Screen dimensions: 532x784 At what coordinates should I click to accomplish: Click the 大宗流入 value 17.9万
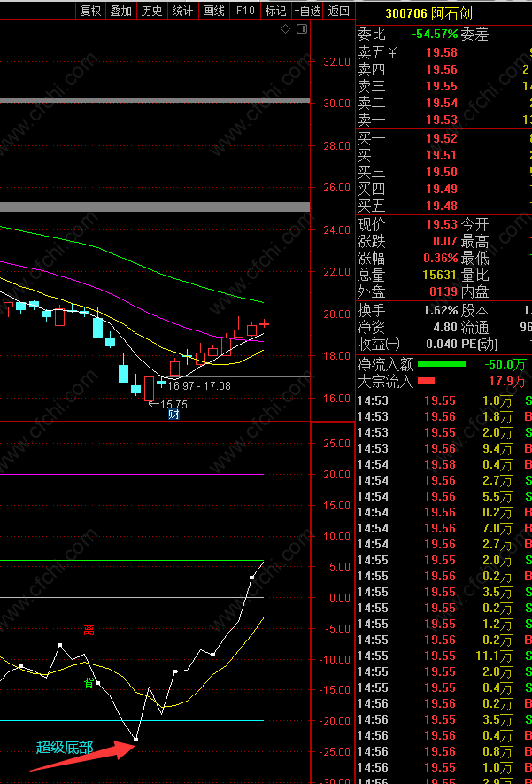pos(506,382)
